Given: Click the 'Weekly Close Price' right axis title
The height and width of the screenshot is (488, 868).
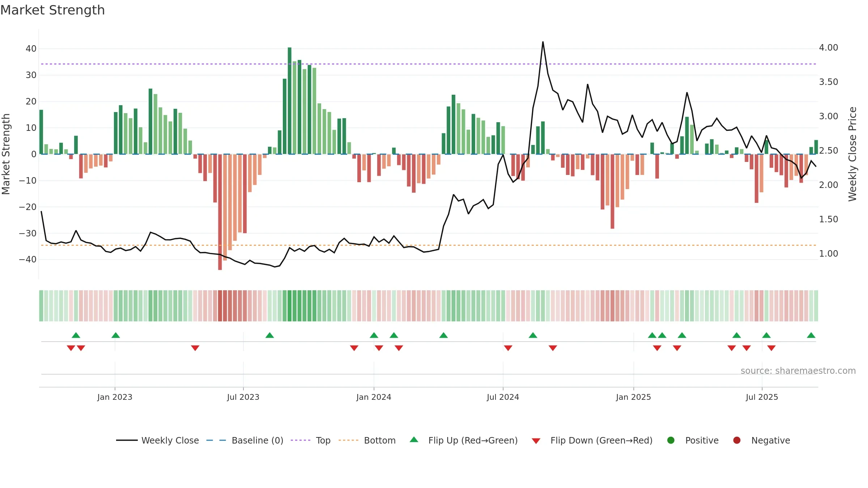Looking at the screenshot, I should click(852, 154).
